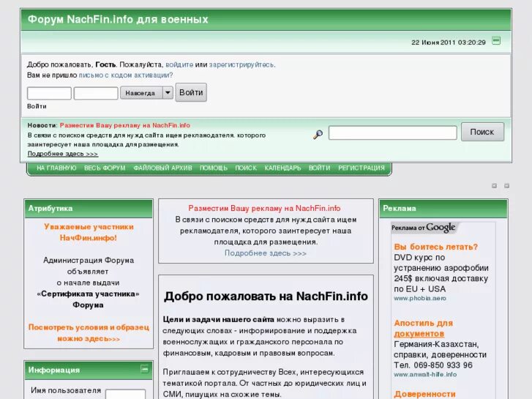Viewport: 532px width, 399px height.
Task: Open НА ГЛАВНУЮ menu item
Action: [x=56, y=168]
